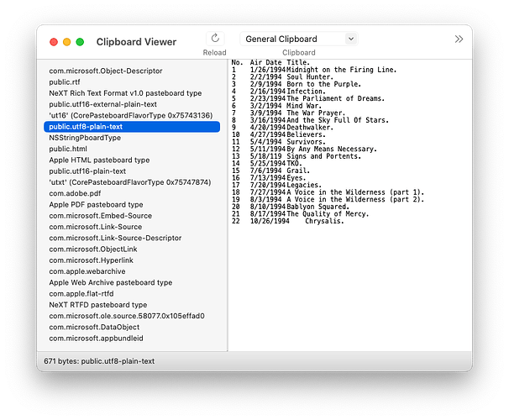The image size is (509, 420).
Task: Choose Apple Web Archive pasteboard type
Action: (110, 283)
